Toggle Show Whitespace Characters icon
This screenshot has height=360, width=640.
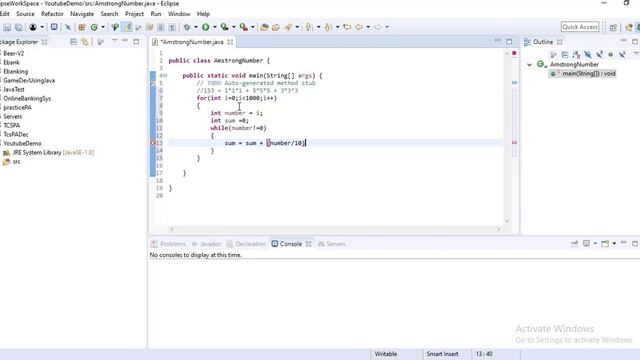(172, 27)
